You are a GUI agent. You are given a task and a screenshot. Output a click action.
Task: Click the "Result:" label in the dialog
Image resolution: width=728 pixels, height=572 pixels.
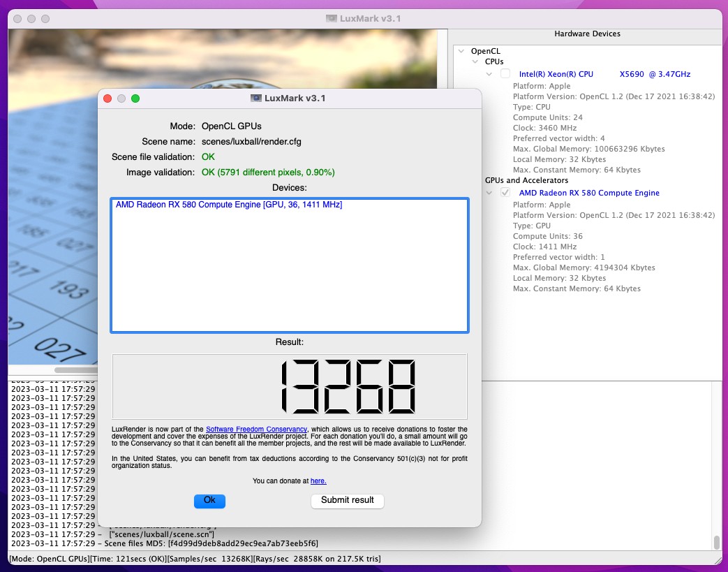(289, 342)
